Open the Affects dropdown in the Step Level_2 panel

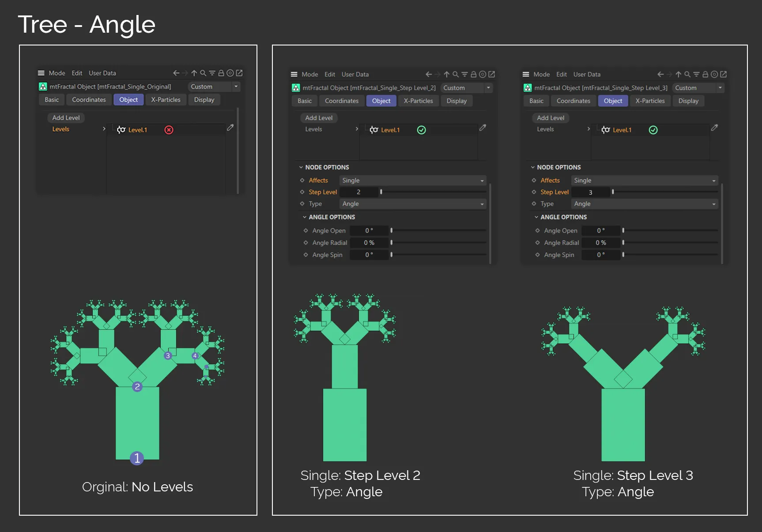pyautogui.click(x=413, y=181)
